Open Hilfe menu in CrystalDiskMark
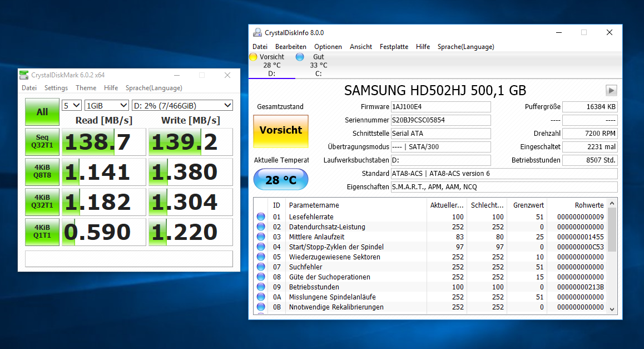The height and width of the screenshot is (349, 644). (111, 88)
